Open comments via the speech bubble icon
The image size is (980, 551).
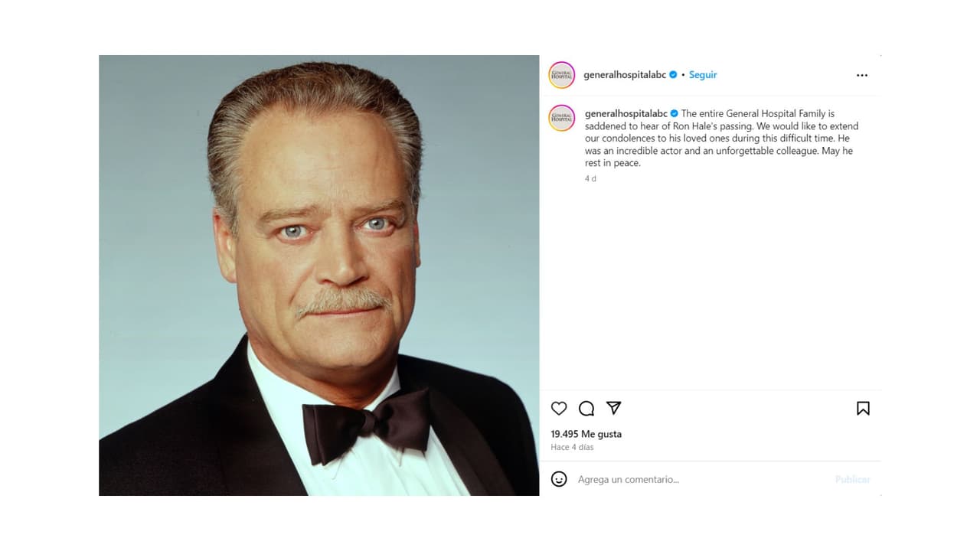click(x=586, y=409)
